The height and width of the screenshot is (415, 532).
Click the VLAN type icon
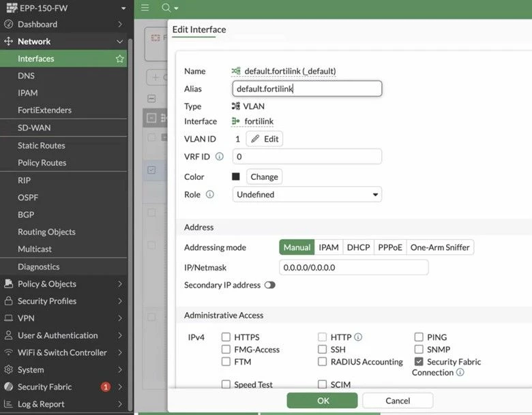click(236, 106)
